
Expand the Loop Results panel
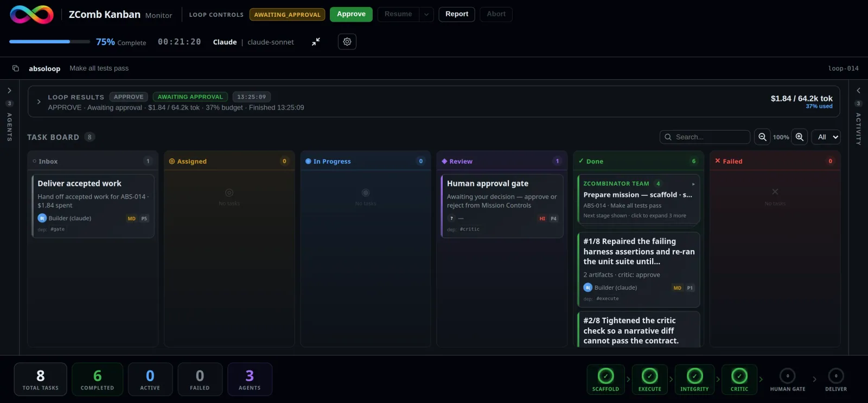click(39, 102)
